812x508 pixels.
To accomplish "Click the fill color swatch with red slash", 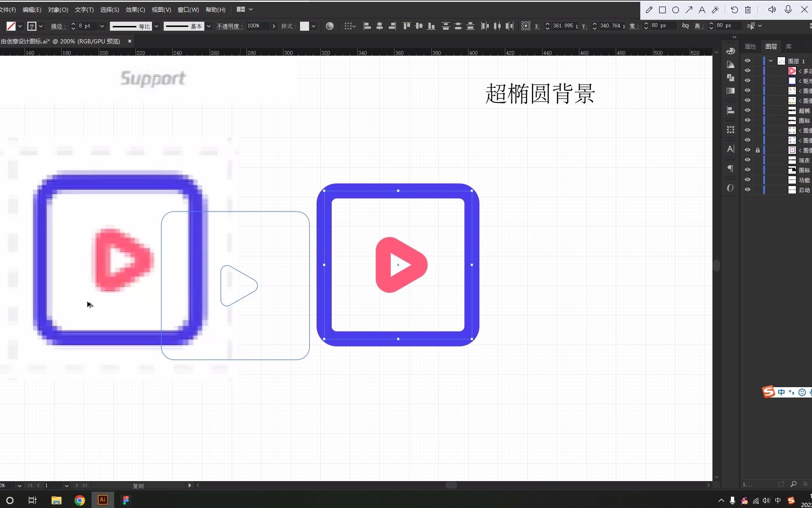I will (11, 26).
